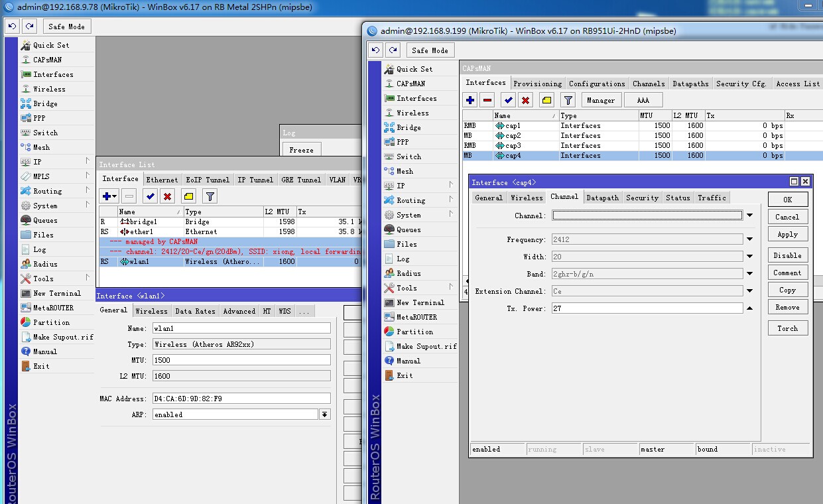
Task: Open New Terminal in left sidebar
Action: (57, 293)
